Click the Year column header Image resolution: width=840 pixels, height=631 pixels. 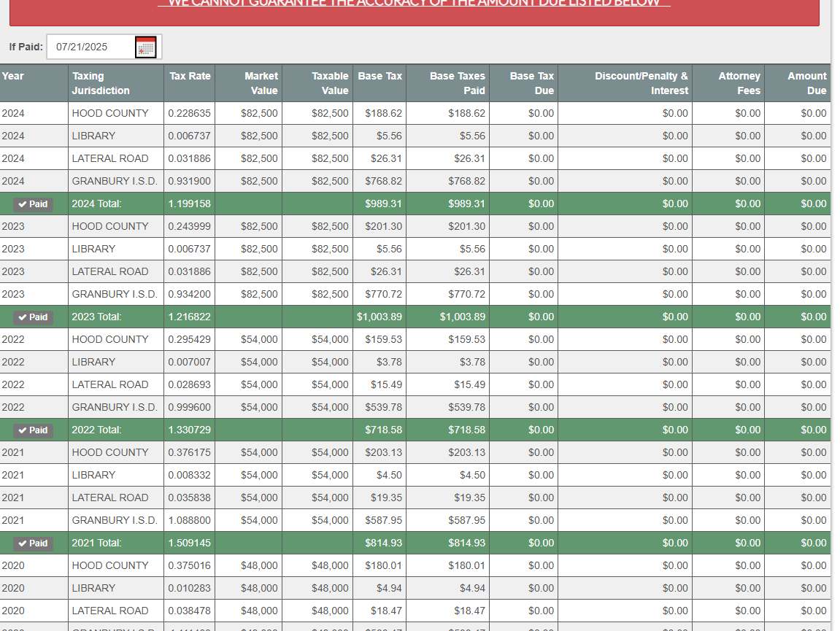point(13,76)
